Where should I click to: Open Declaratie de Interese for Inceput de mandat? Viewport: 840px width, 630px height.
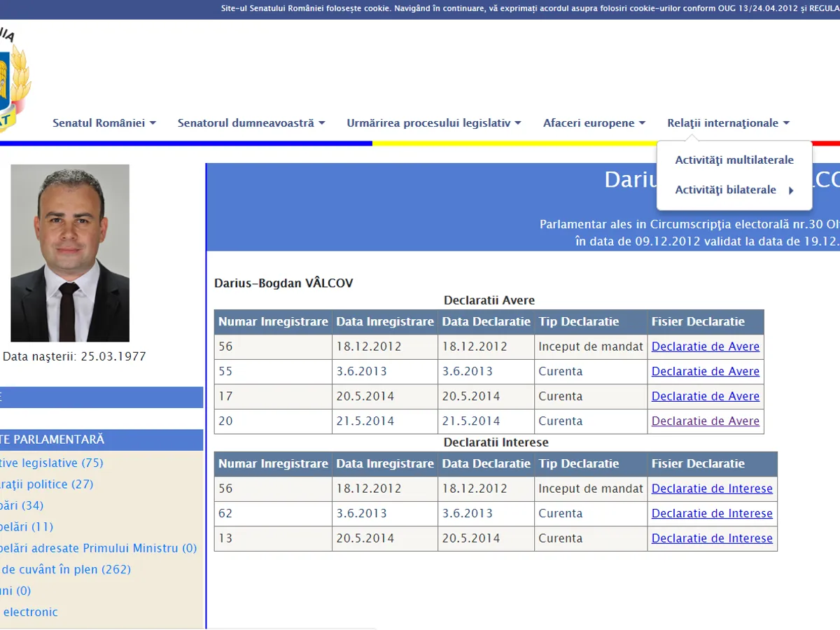point(712,489)
